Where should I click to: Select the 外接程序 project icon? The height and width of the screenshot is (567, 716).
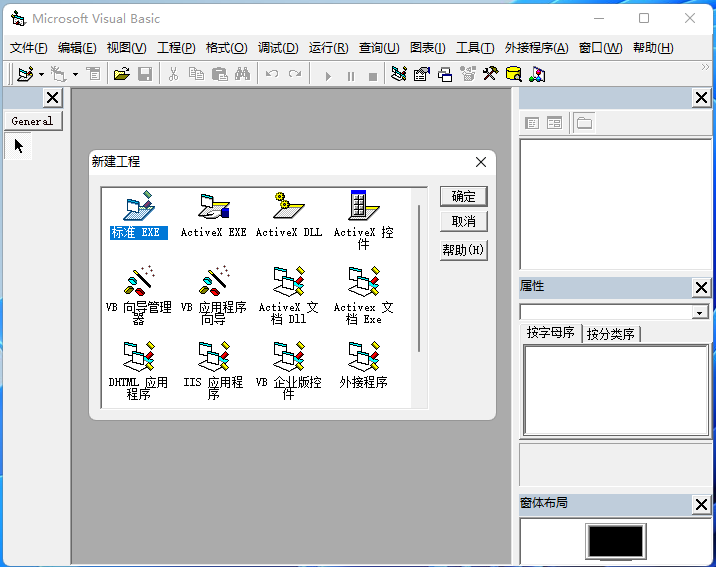tap(363, 365)
